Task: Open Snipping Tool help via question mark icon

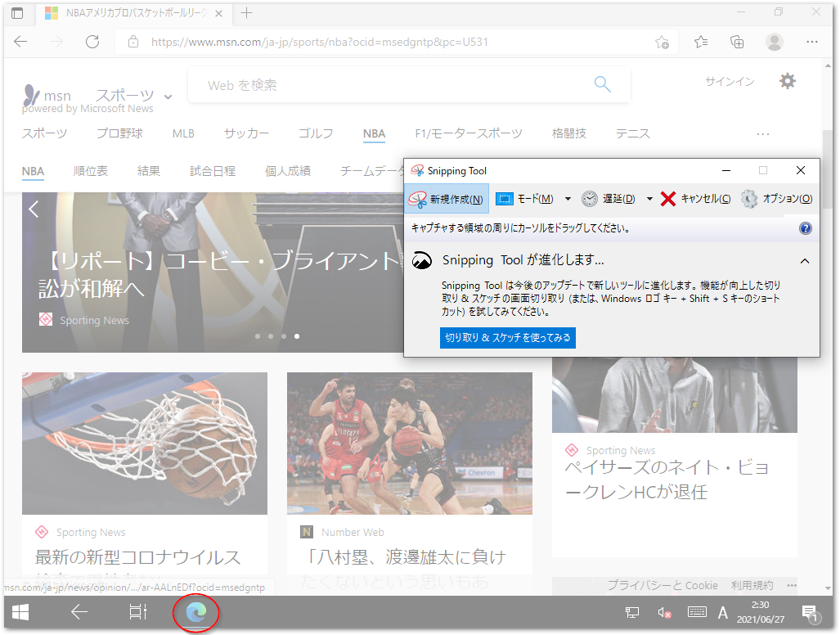Action: pos(806,228)
